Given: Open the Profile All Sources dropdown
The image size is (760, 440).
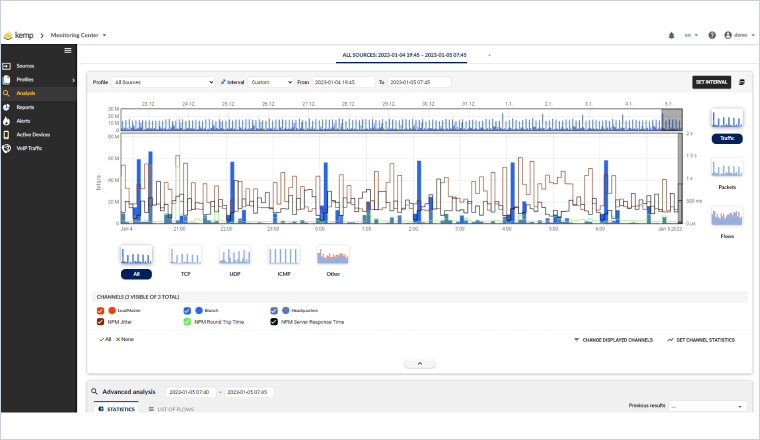Looking at the screenshot, I should [x=163, y=82].
